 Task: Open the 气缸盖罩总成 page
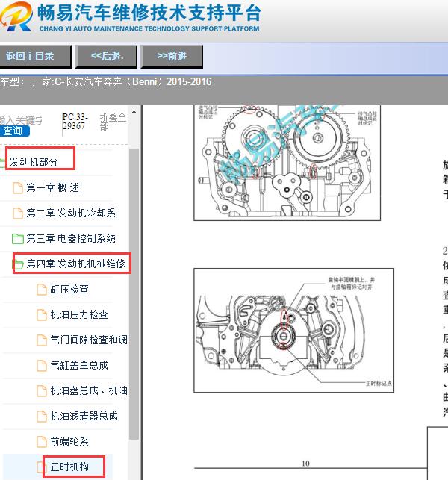(79, 365)
